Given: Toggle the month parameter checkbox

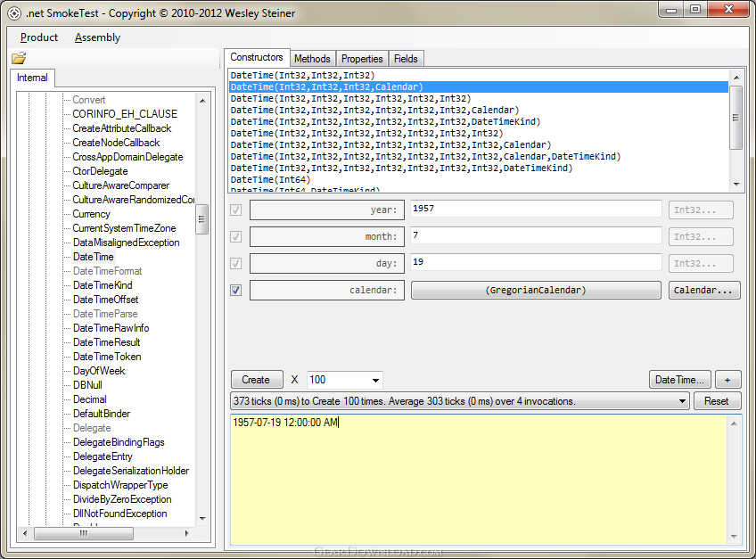Looking at the screenshot, I should pos(235,237).
